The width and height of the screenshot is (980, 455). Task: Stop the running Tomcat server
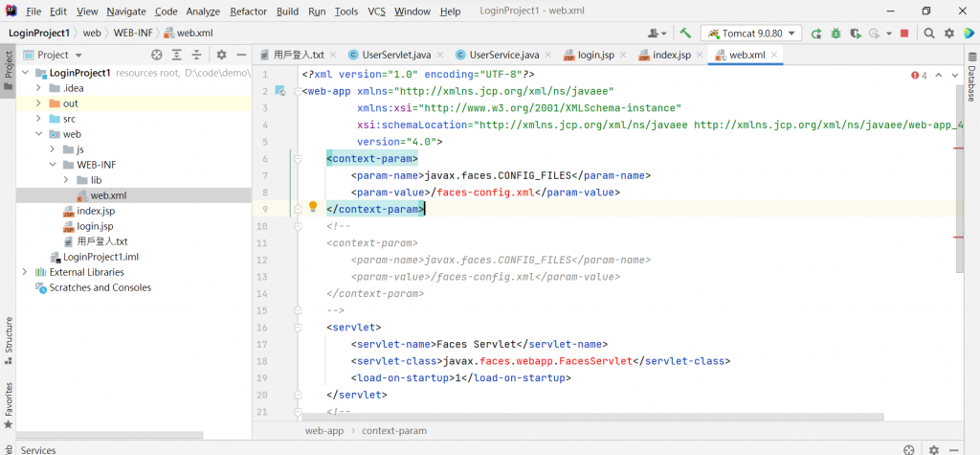click(x=904, y=34)
